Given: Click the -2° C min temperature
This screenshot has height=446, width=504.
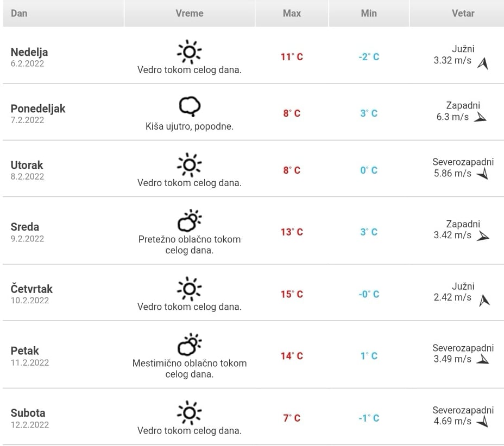Looking at the screenshot, I should pyautogui.click(x=369, y=57).
